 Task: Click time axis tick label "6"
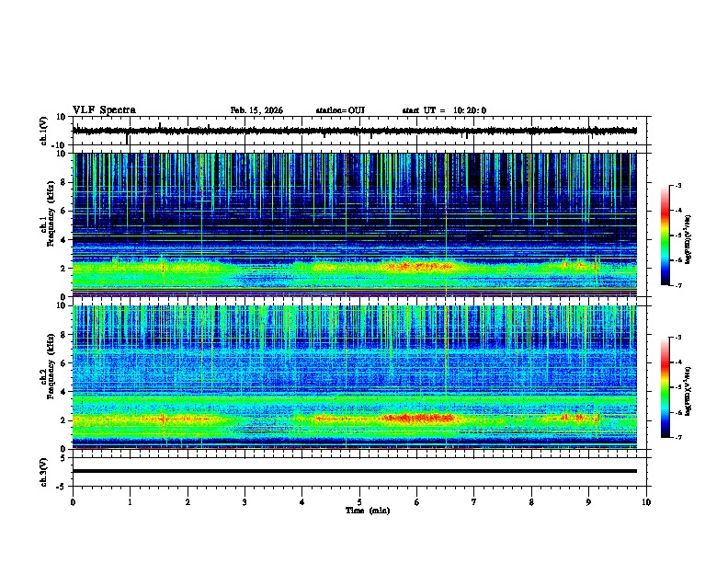tap(417, 502)
